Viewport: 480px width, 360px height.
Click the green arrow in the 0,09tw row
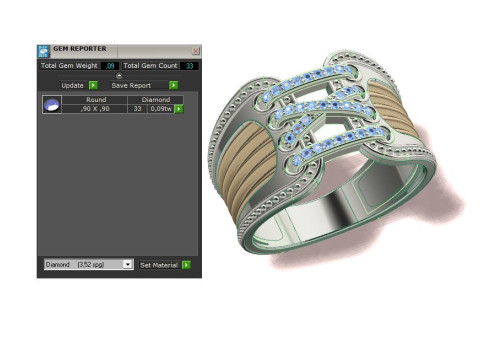(179, 109)
